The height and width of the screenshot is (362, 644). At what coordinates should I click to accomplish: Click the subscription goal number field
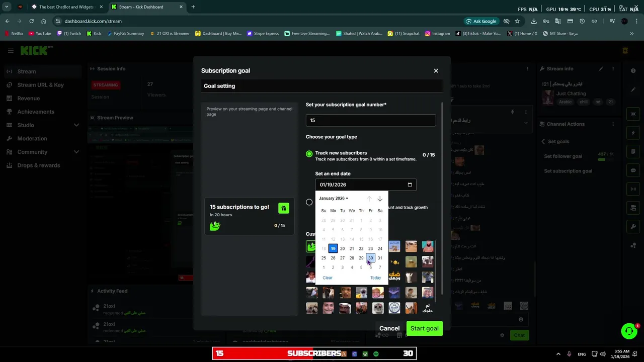point(371,120)
